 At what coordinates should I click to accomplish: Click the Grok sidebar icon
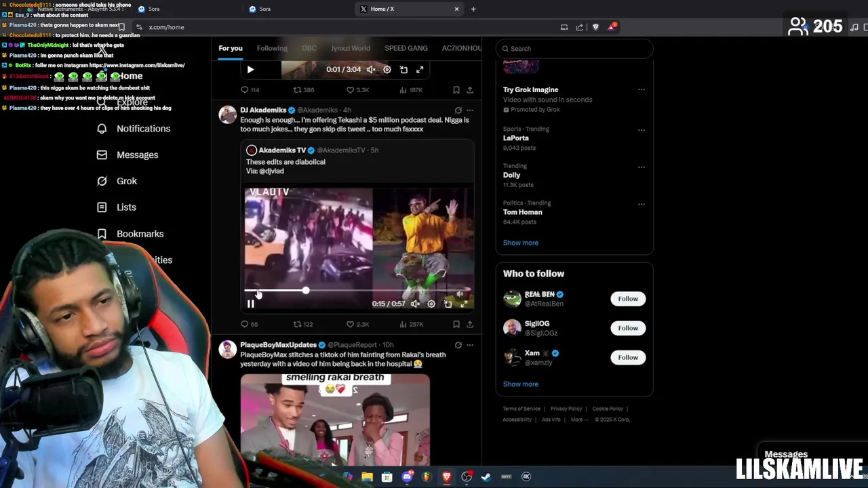[102, 181]
